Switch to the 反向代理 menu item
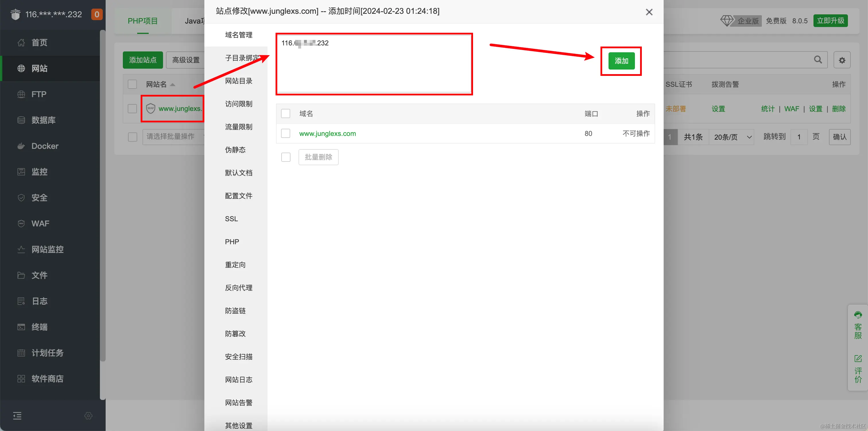Screen dimensions: 868x431 pyautogui.click(x=238, y=288)
